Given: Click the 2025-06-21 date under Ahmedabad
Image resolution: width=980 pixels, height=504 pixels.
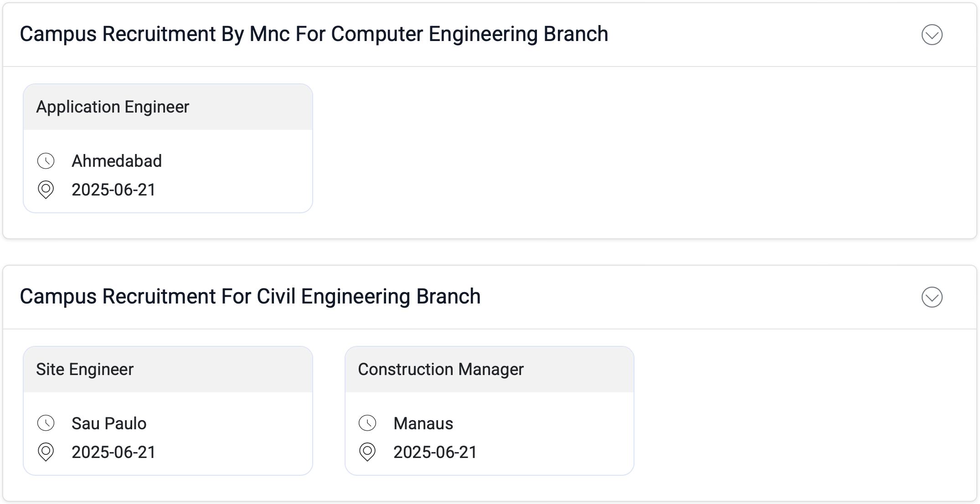Looking at the screenshot, I should click(x=113, y=190).
